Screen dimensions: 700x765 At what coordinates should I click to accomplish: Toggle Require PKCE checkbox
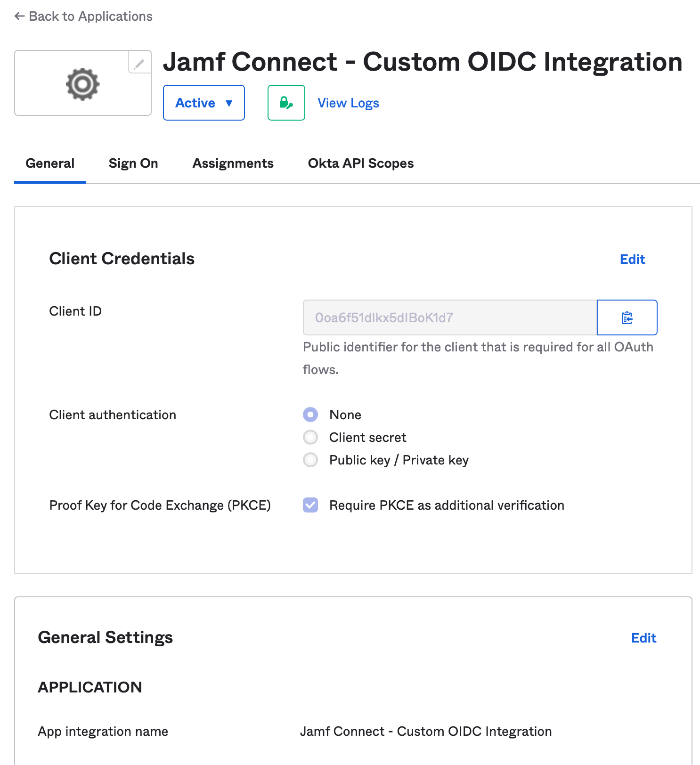click(x=310, y=505)
